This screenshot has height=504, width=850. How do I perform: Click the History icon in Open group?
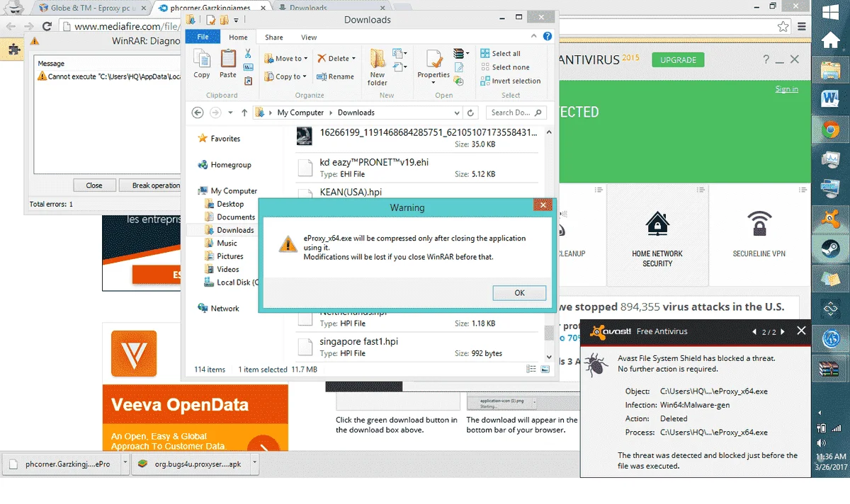tap(459, 81)
